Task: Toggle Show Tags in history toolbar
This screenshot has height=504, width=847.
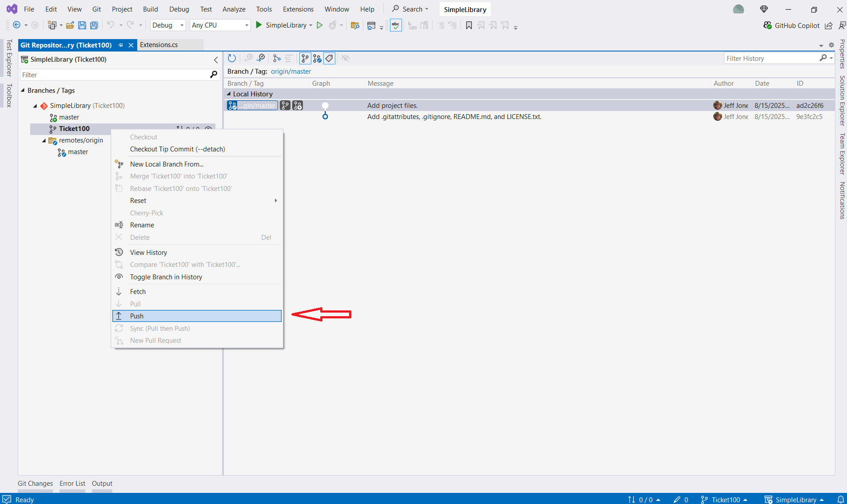Action: click(x=329, y=58)
